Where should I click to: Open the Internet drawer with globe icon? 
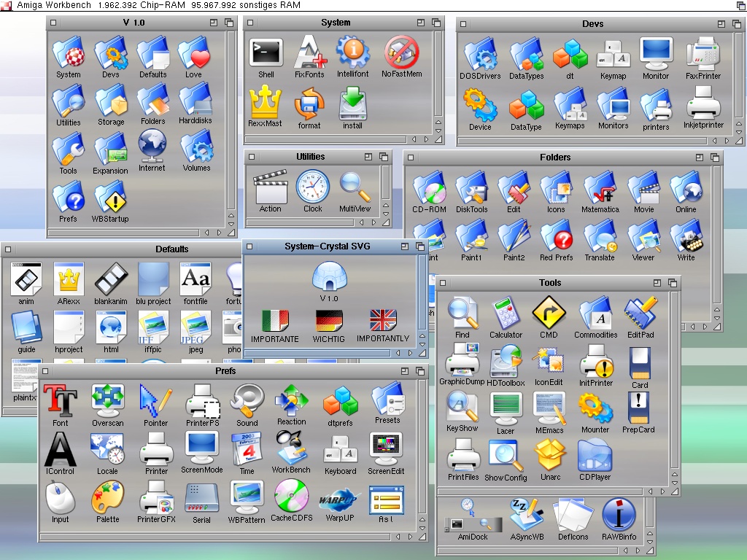tap(152, 147)
